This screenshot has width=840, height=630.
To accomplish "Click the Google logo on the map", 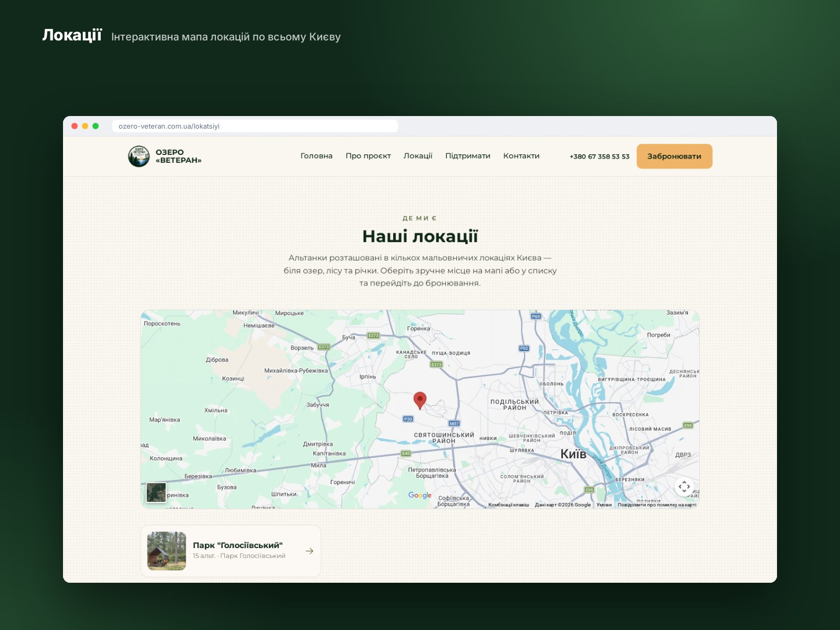I will [420, 495].
